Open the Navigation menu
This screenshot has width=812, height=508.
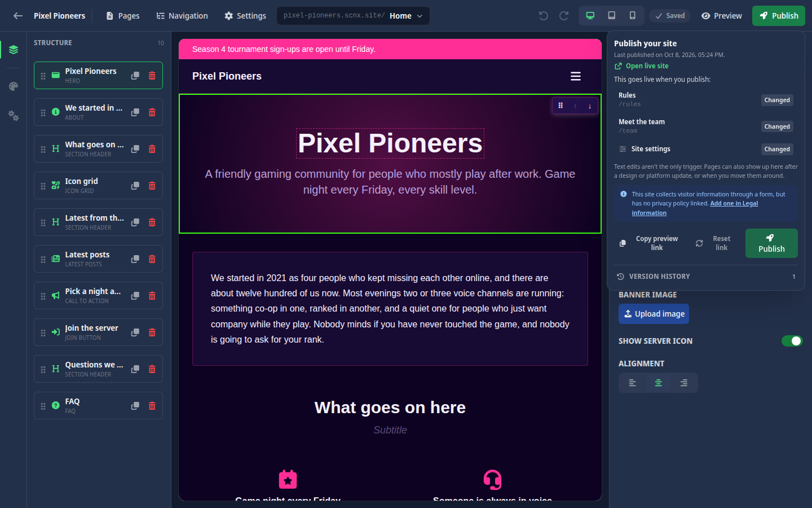182,16
